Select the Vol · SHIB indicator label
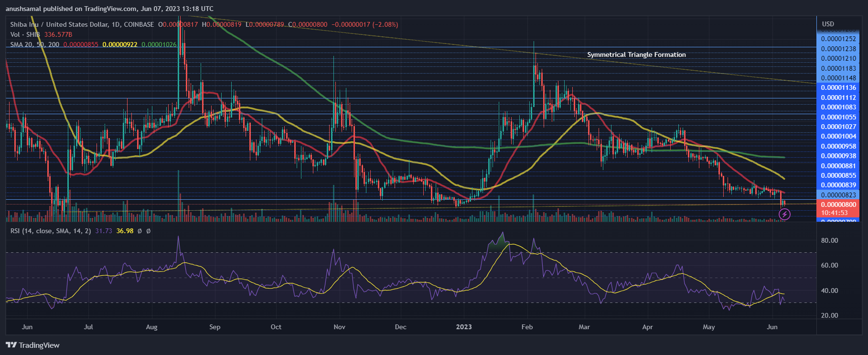The image size is (868, 355). tap(25, 34)
